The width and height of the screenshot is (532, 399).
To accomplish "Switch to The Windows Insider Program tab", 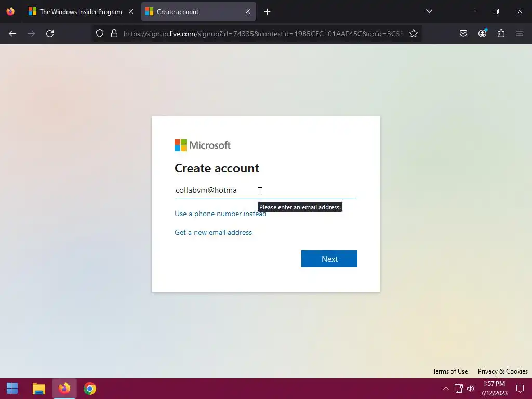I will click(81, 12).
